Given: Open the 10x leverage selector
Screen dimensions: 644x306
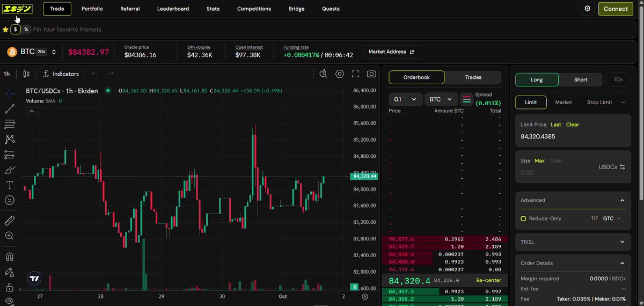Looking at the screenshot, I should click(618, 79).
